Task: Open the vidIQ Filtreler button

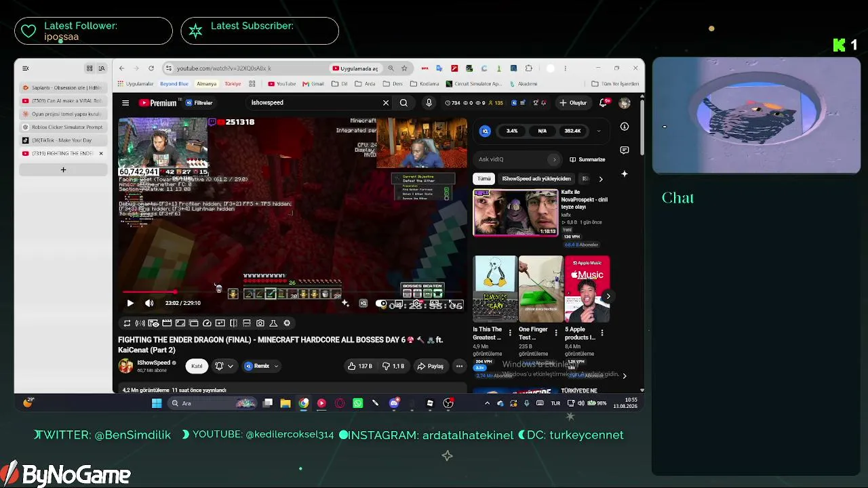Action: pyautogui.click(x=199, y=103)
